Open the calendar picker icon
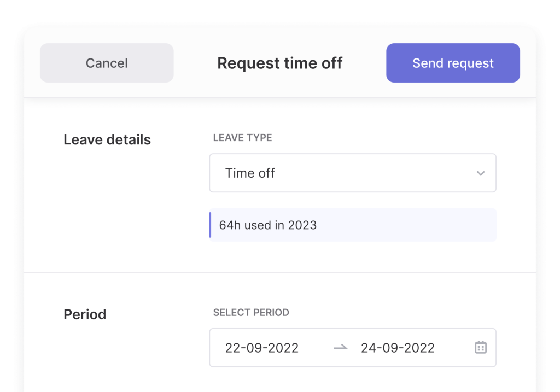 (481, 348)
